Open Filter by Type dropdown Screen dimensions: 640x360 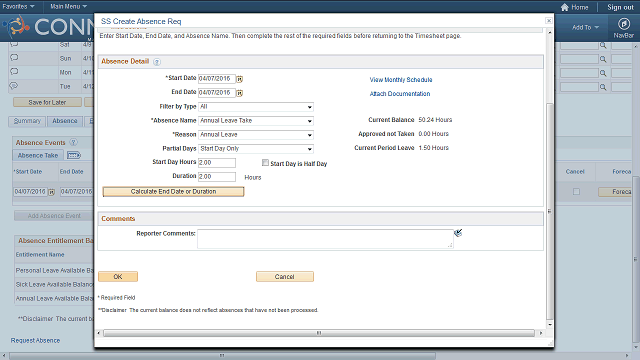click(256, 107)
